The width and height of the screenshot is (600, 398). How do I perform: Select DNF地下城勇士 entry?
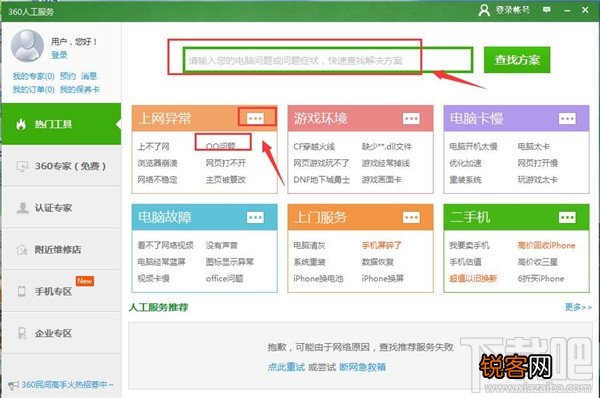(x=322, y=180)
